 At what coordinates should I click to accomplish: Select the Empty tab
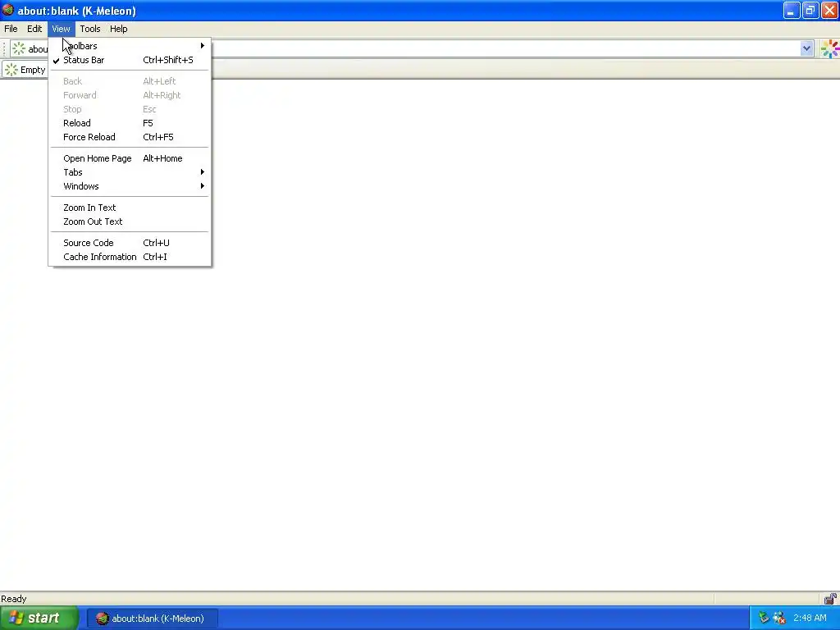tap(25, 70)
